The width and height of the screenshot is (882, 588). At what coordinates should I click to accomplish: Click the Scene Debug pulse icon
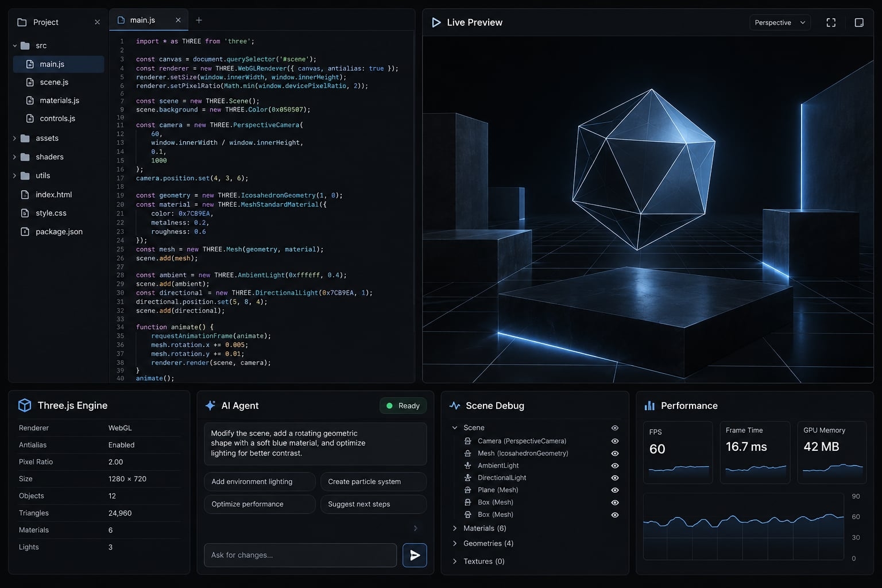click(x=455, y=405)
